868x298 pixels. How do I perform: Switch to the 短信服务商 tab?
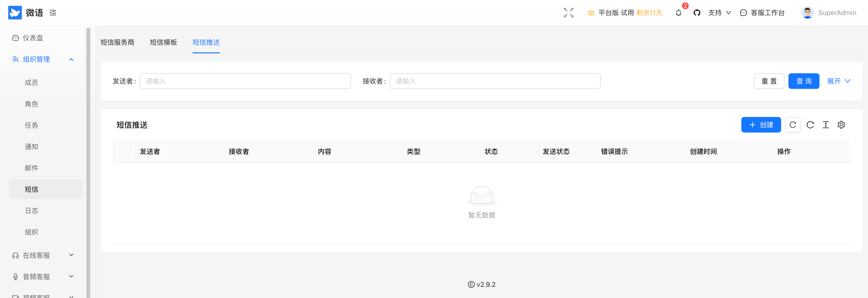point(117,42)
